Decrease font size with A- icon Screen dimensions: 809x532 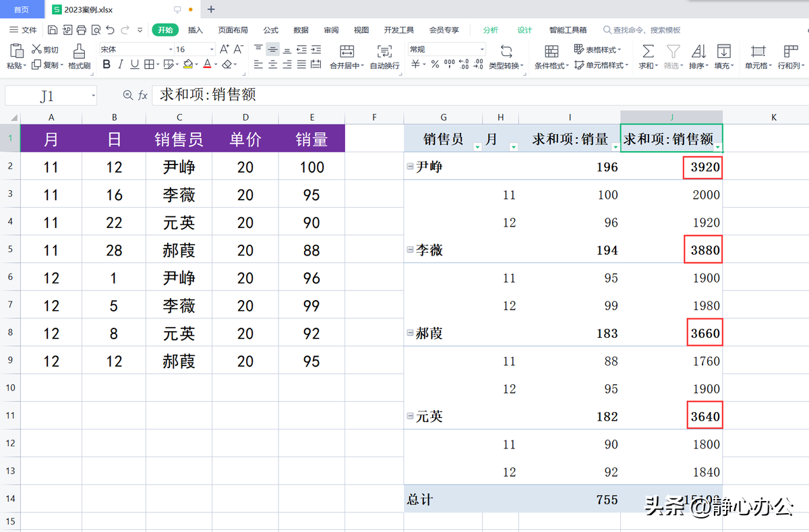tap(240, 49)
